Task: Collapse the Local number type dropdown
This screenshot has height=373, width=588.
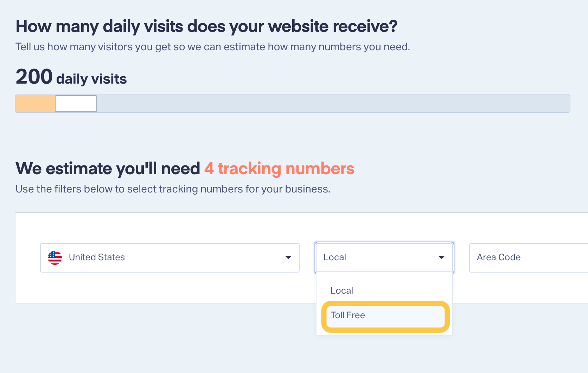Action: pos(384,257)
